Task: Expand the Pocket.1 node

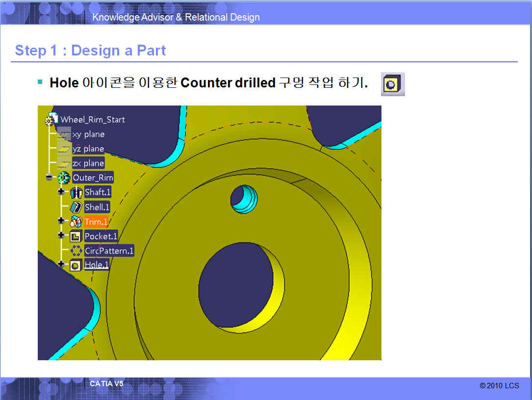Action: pos(61,236)
